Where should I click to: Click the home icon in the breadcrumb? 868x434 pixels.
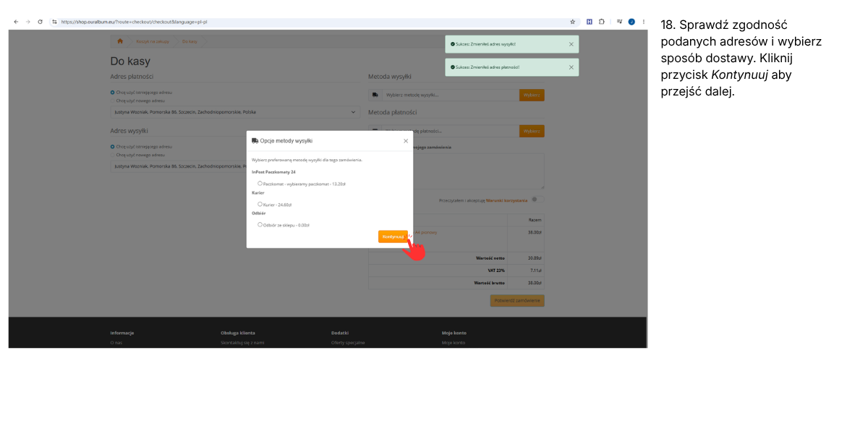click(x=120, y=41)
